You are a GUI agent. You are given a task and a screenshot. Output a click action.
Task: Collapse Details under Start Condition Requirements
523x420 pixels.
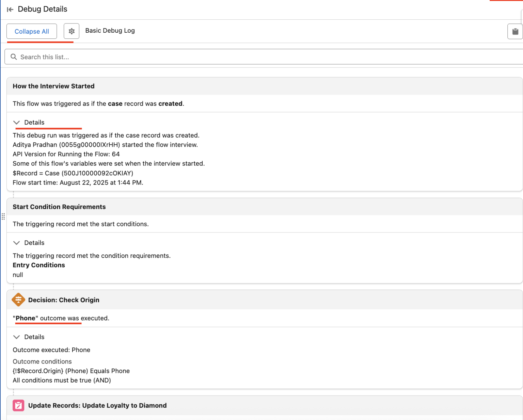[x=16, y=243]
